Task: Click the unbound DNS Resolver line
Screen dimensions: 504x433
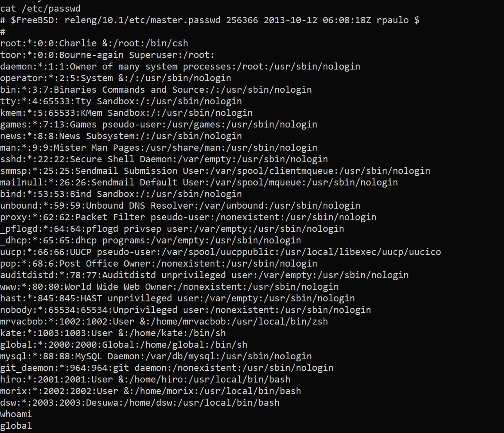Action: [x=180, y=205]
